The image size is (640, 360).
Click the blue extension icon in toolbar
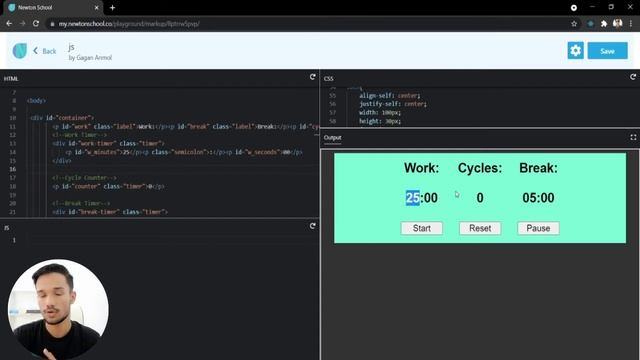pos(590,24)
